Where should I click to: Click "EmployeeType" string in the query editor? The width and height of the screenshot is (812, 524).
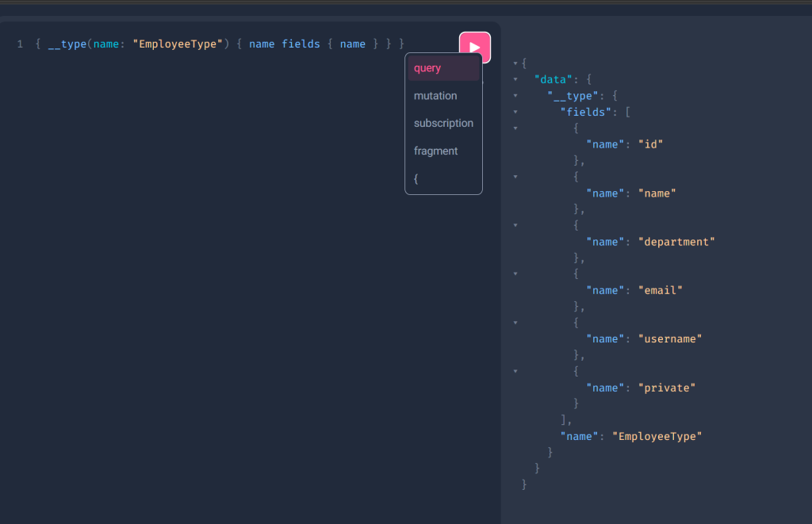178,44
